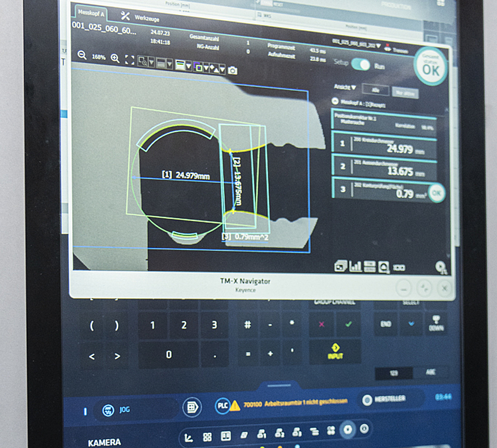The image size is (497, 448).
Task: Tap the greater-than > keypad key
Action: (x=118, y=356)
